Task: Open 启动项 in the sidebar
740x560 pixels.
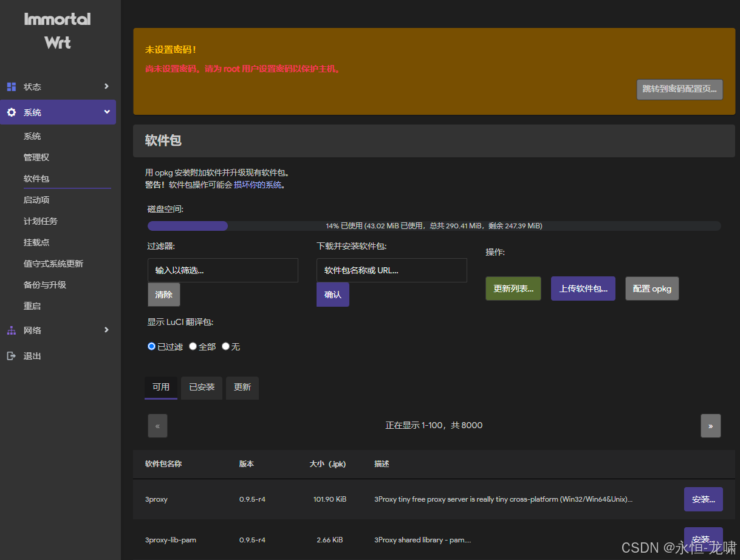Action: 36,200
